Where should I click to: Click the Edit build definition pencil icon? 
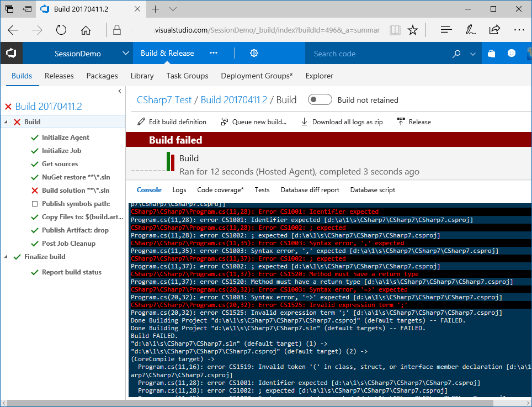141,122
